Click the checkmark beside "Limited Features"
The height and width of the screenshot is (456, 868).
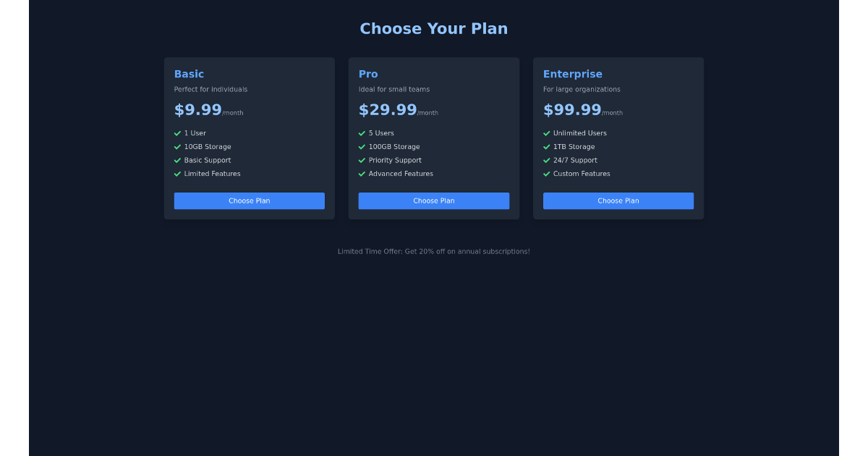coord(177,174)
